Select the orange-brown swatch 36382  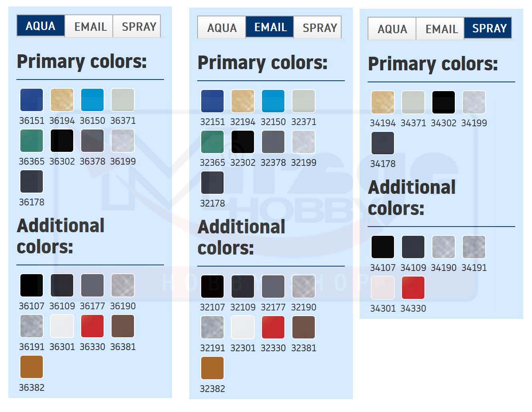pyautogui.click(x=32, y=367)
